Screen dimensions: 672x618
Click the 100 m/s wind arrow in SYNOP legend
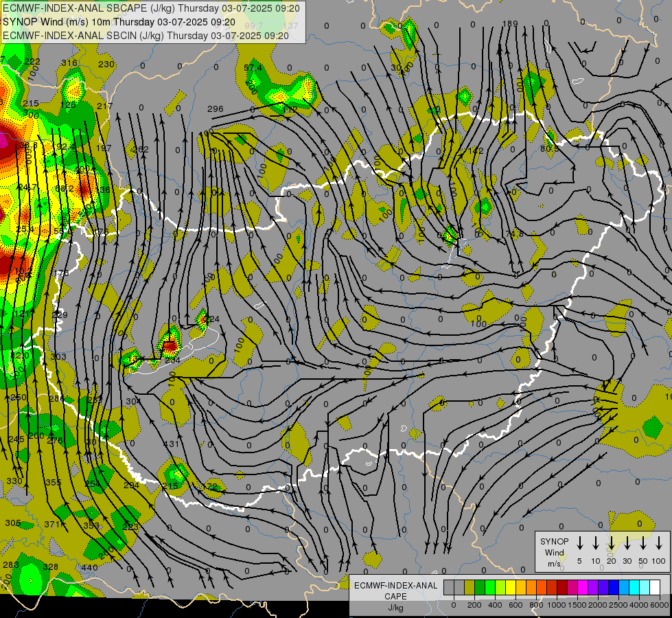click(659, 543)
